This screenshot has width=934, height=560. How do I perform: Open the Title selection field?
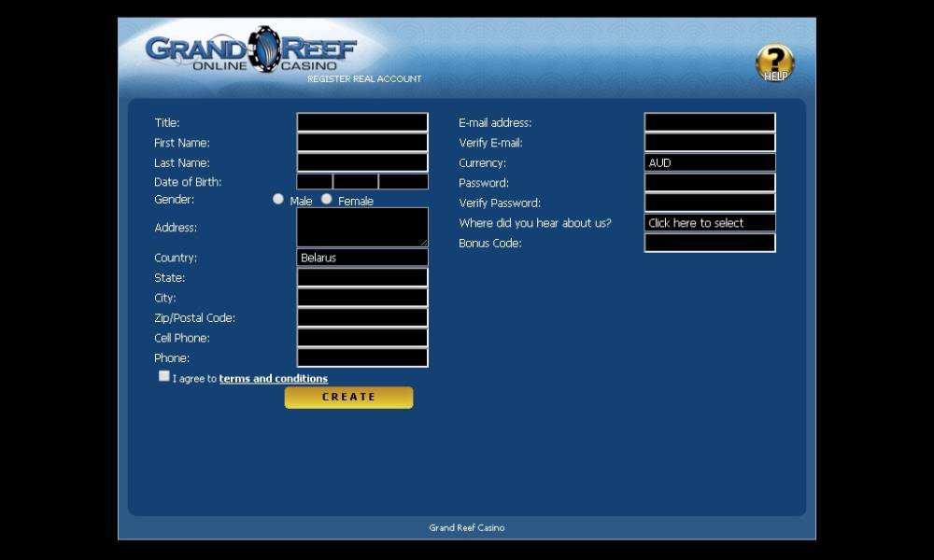click(x=362, y=122)
